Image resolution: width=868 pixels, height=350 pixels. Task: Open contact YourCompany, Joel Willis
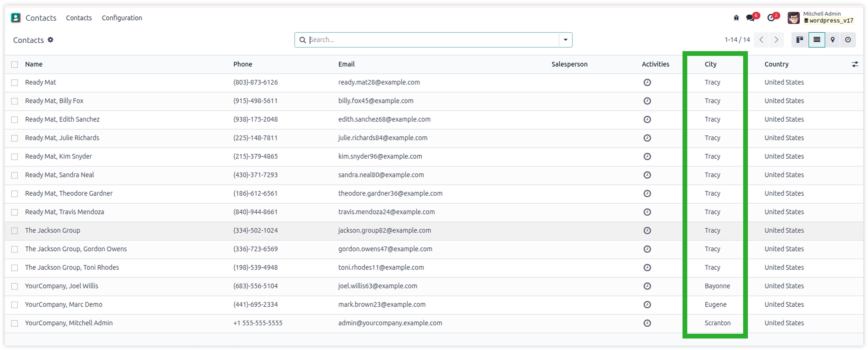click(62, 286)
